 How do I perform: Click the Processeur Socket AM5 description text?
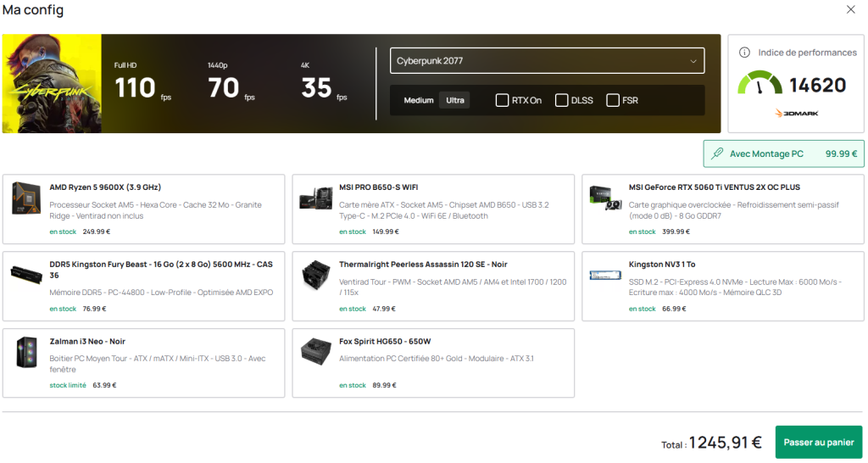tap(156, 210)
